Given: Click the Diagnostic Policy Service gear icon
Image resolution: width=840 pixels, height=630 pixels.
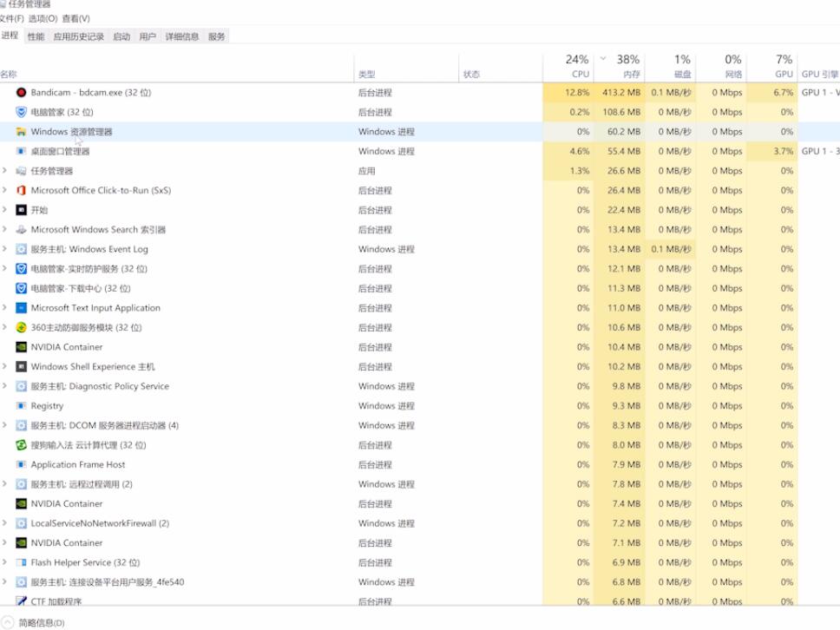Looking at the screenshot, I should (x=21, y=386).
